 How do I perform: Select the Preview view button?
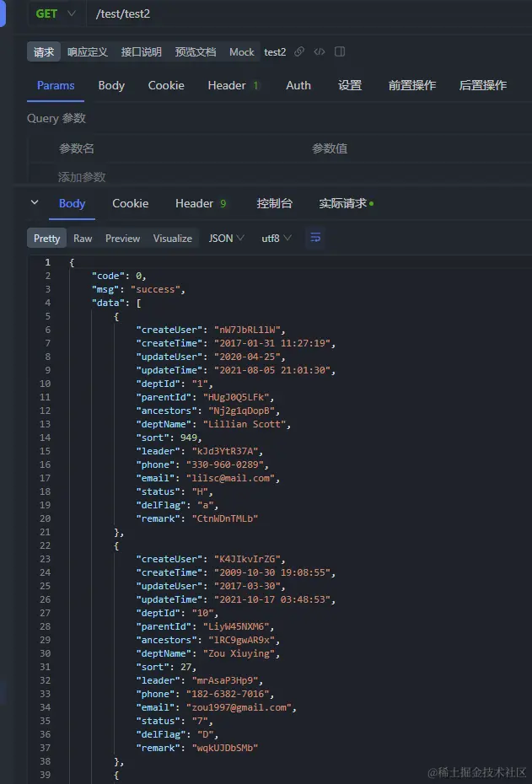(122, 239)
